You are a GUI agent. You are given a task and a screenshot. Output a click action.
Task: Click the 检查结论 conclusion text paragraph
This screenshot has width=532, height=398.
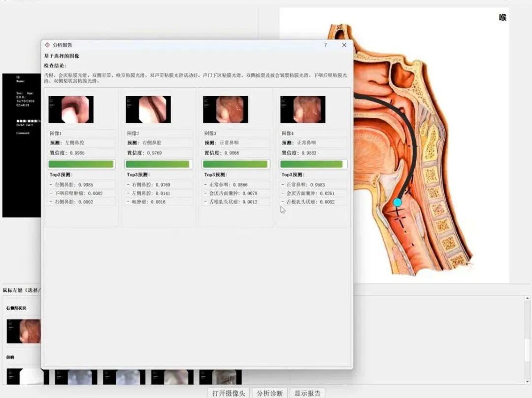point(196,78)
